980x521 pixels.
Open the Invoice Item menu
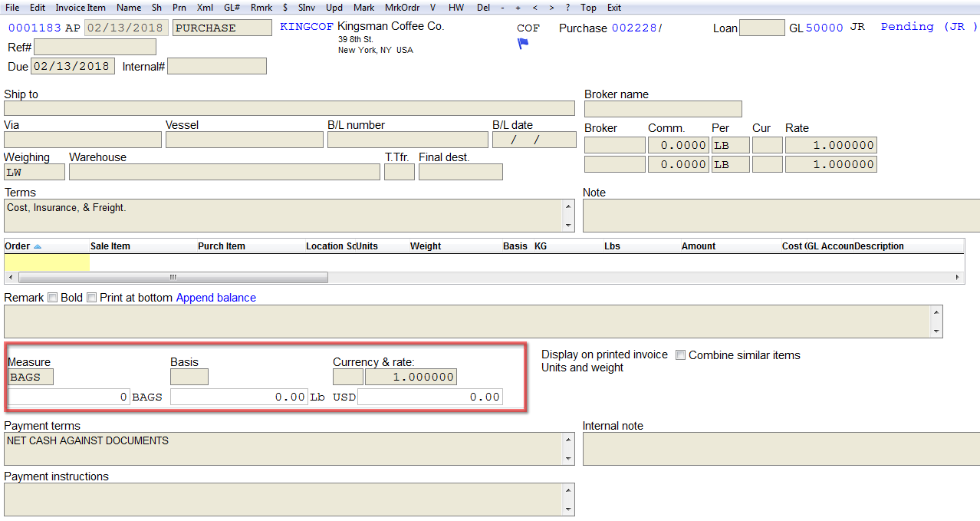[81, 8]
